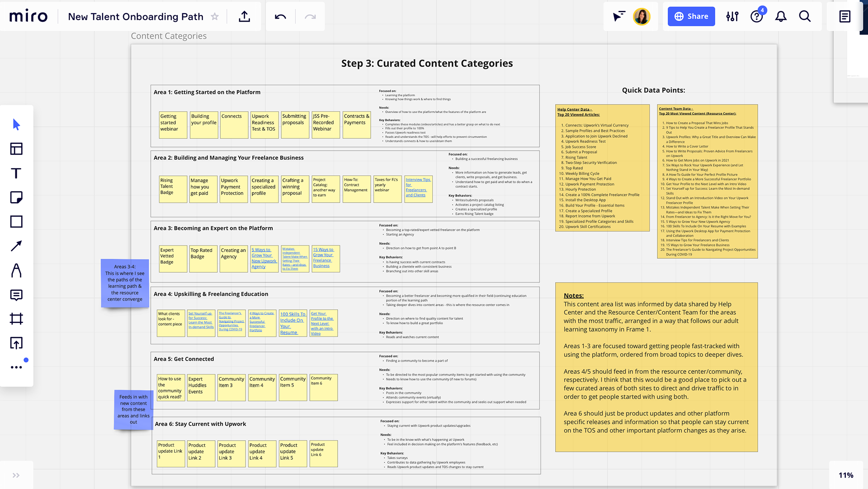Select the Pen drawing tool
Viewport: 868px width, 489px height.
point(16,270)
